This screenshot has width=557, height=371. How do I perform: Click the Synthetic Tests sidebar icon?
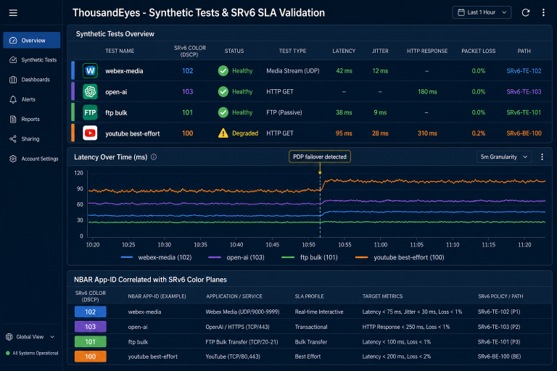13,60
